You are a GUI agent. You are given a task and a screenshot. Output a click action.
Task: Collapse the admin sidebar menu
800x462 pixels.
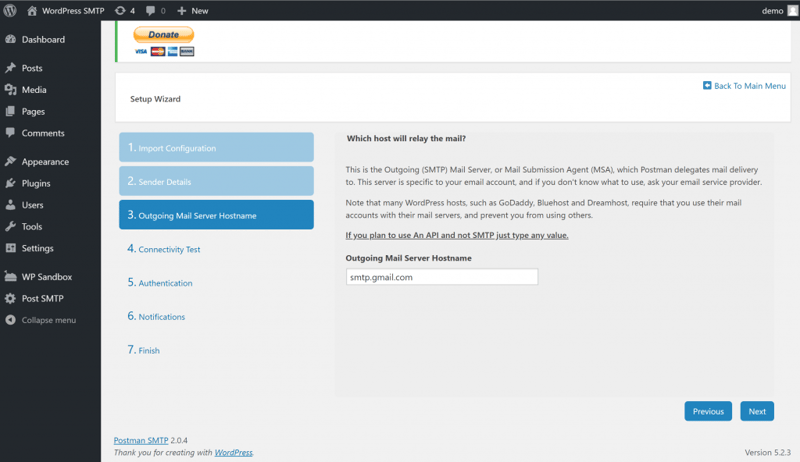pyautogui.click(x=48, y=320)
